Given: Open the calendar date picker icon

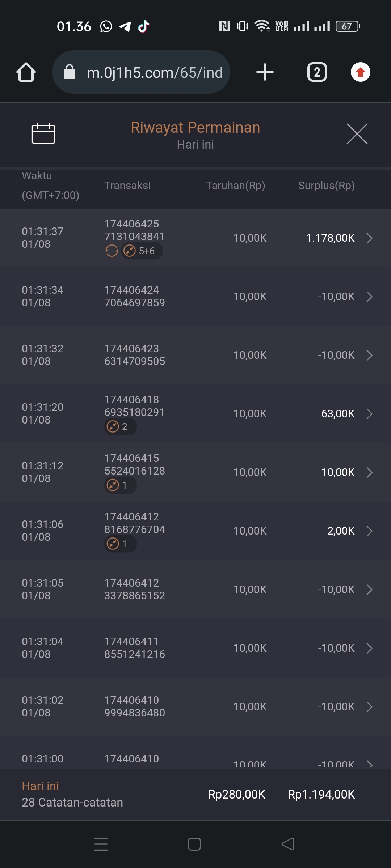Looking at the screenshot, I should click(x=43, y=133).
